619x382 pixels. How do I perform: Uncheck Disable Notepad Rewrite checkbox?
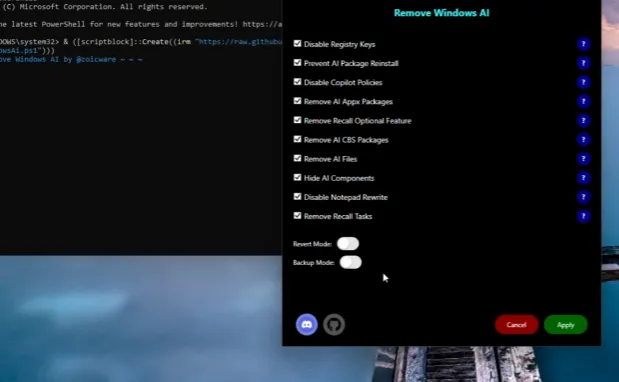pos(297,197)
